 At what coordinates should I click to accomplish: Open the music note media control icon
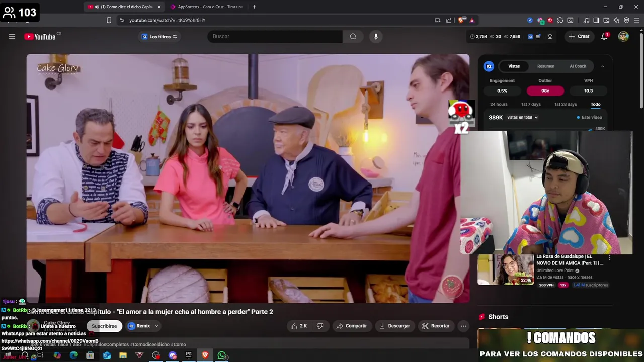tap(586, 20)
